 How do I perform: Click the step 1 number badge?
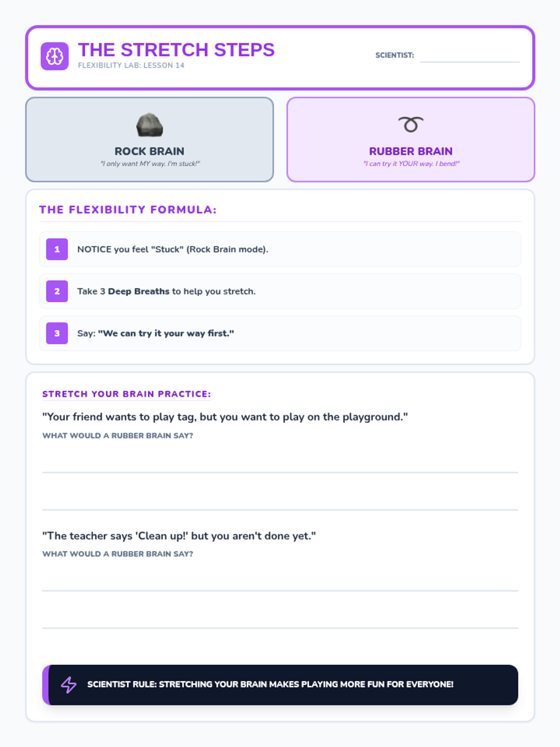pos(57,249)
